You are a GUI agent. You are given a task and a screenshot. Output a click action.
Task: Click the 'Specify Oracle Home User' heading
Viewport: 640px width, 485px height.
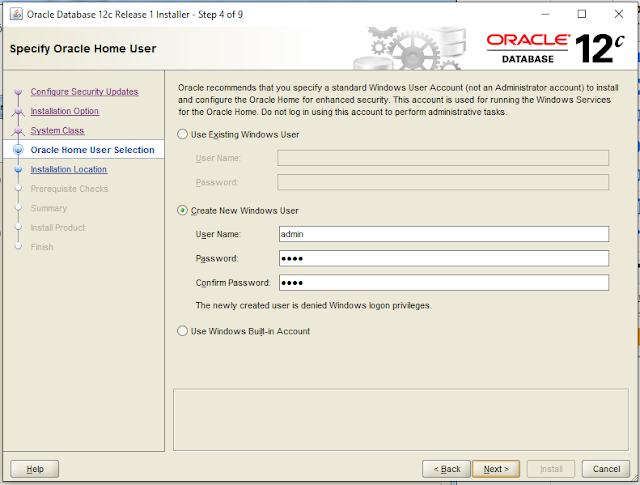point(83,49)
